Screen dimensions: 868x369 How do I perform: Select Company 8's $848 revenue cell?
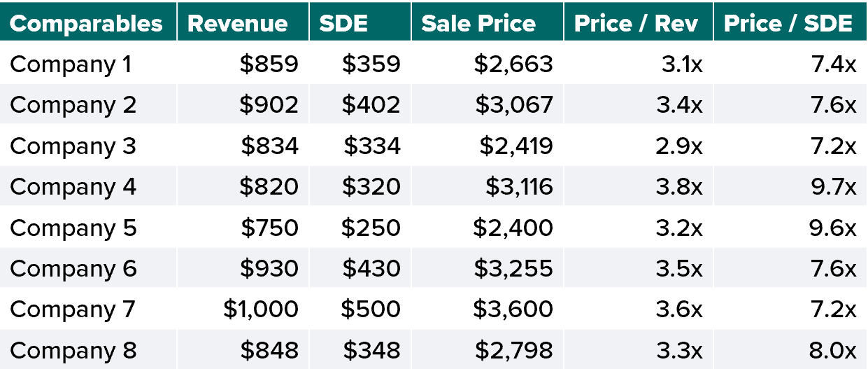[269, 350]
